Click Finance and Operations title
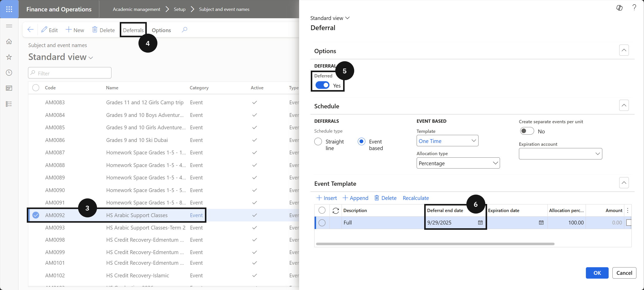Screen dimensions: 644x290 pyautogui.click(x=59, y=9)
